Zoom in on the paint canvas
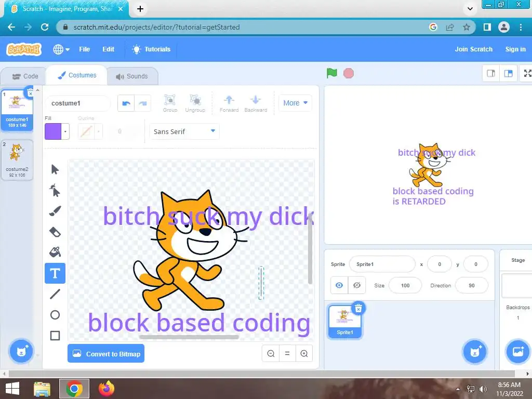Screen dimensions: 532x399 304,353
